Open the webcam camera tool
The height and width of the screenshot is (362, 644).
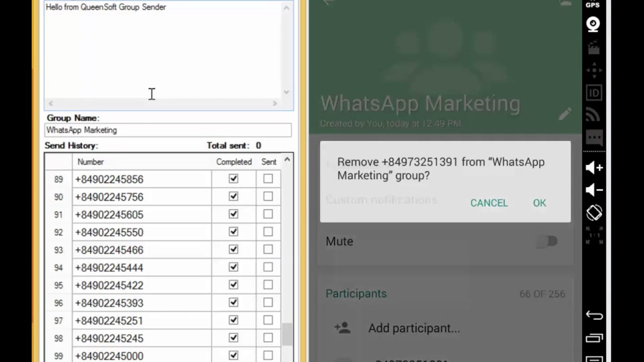pyautogui.click(x=594, y=24)
